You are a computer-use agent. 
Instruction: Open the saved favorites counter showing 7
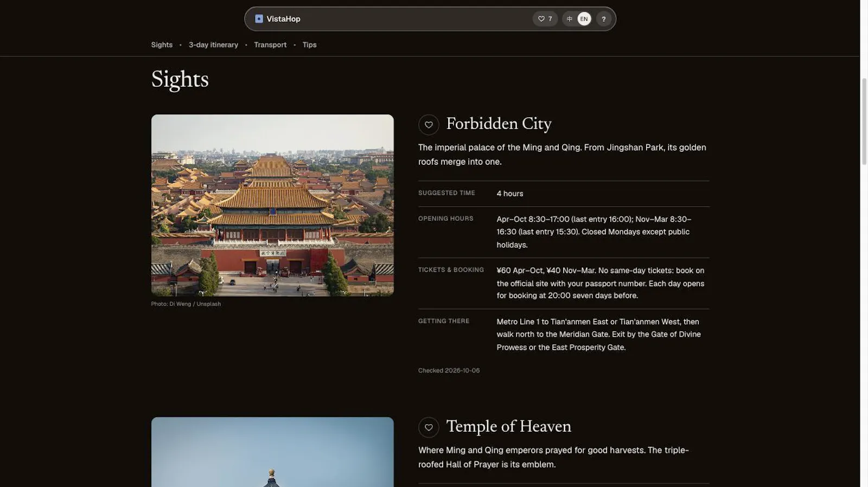click(545, 19)
